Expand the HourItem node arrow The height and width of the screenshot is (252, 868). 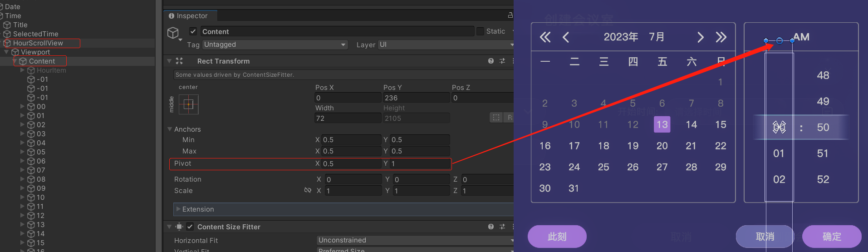tap(22, 70)
